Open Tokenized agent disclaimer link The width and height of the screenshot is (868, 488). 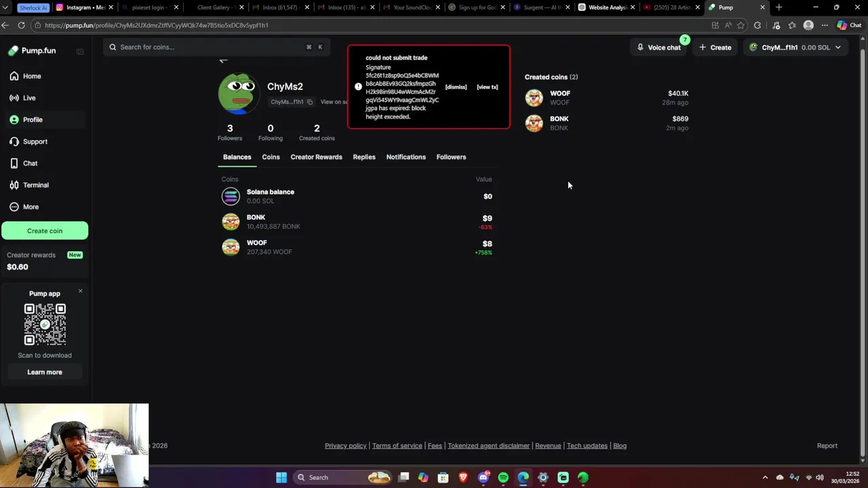pyautogui.click(x=488, y=446)
